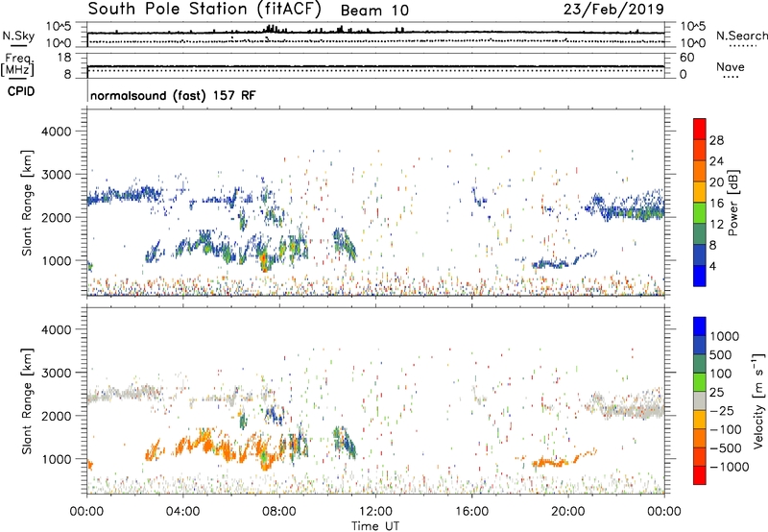Click the bottom bright blue Power colorbar segment
768x532 pixels.
(700, 276)
